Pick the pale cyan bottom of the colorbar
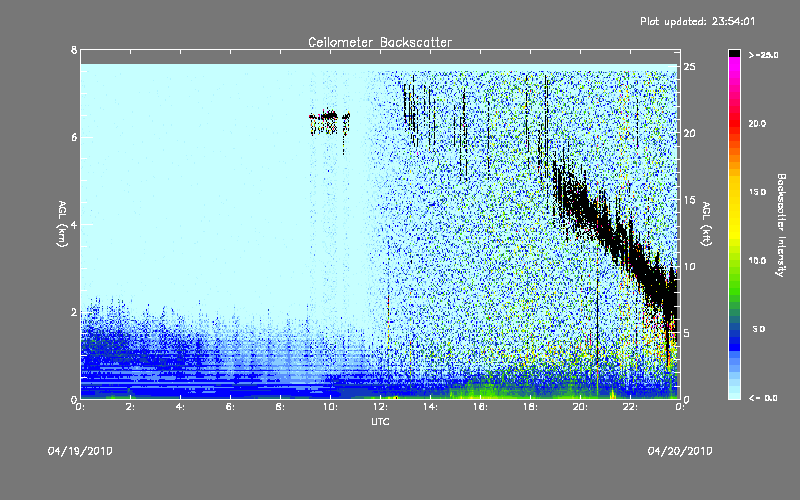 [734, 392]
